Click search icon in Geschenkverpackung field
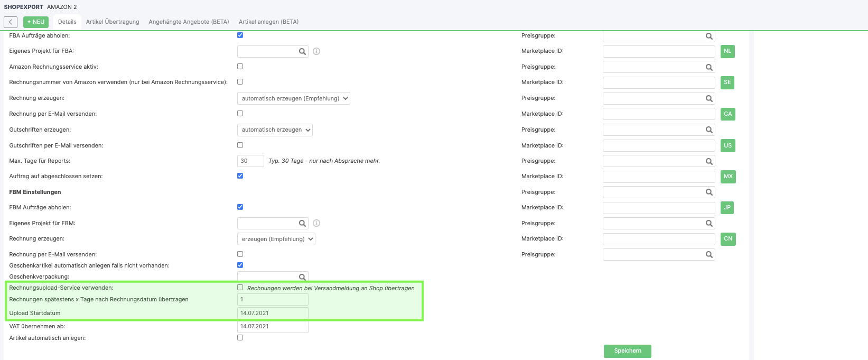Screen dimensions: 868x360 tap(302, 277)
